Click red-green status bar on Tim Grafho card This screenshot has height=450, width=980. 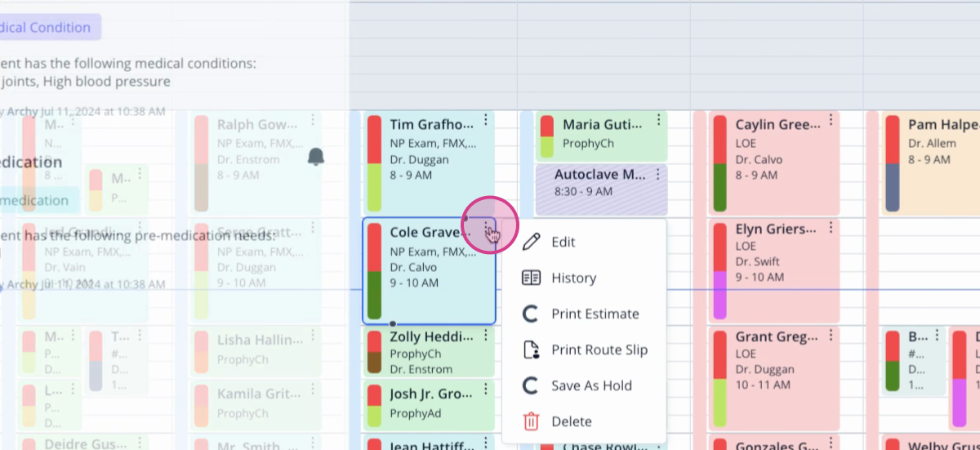coord(374,163)
